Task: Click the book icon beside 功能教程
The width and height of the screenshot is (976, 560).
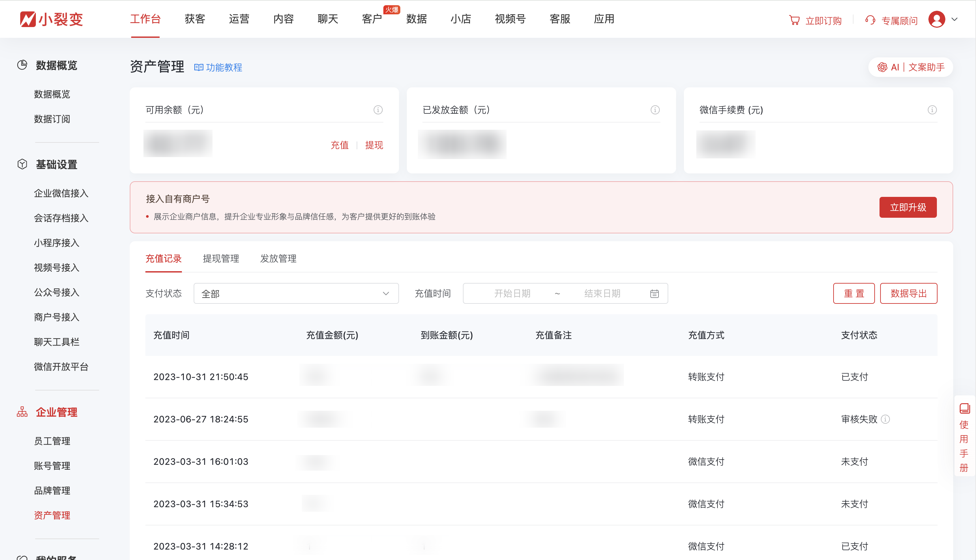Action: (x=199, y=68)
